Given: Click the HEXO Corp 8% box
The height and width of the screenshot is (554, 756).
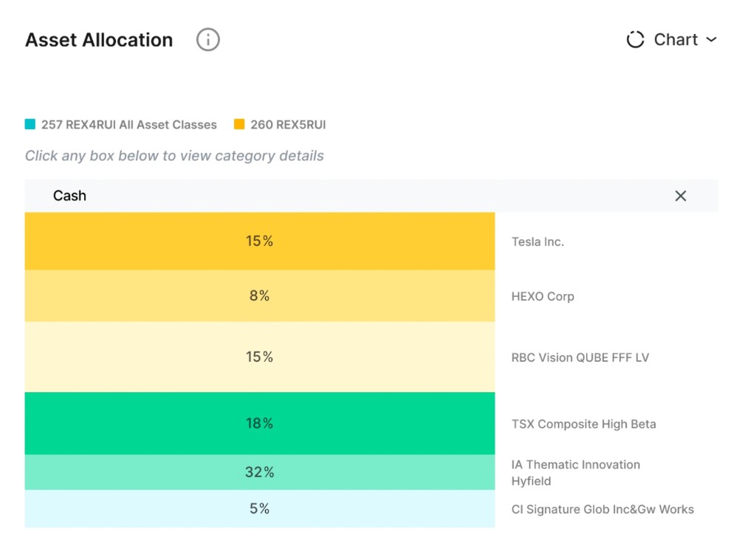Looking at the screenshot, I should tap(260, 295).
